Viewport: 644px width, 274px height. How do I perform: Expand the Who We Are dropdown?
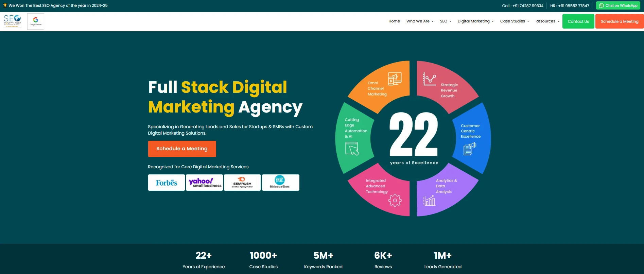click(420, 21)
